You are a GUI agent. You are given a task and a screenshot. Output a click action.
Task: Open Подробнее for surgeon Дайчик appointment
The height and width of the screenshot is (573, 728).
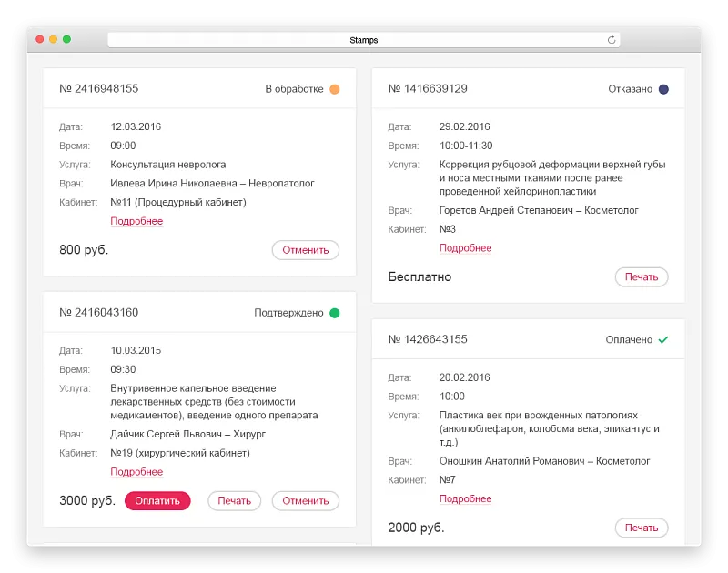coord(136,472)
